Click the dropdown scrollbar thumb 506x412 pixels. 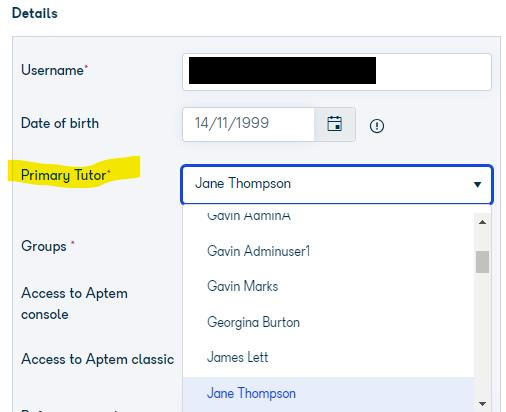482,262
